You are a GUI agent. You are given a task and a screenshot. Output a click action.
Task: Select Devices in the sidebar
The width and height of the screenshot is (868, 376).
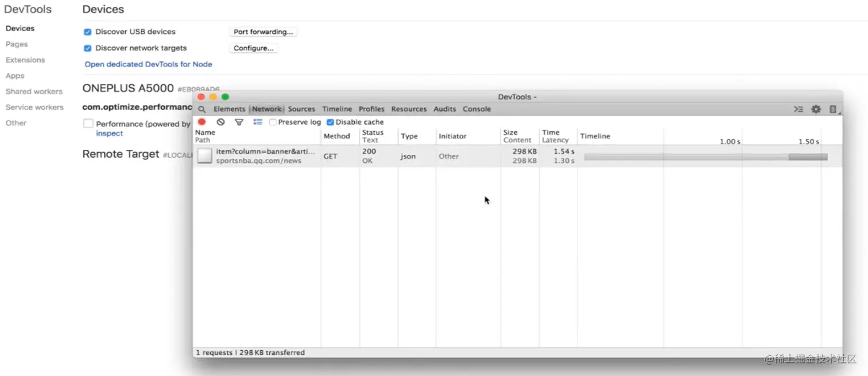click(x=20, y=28)
